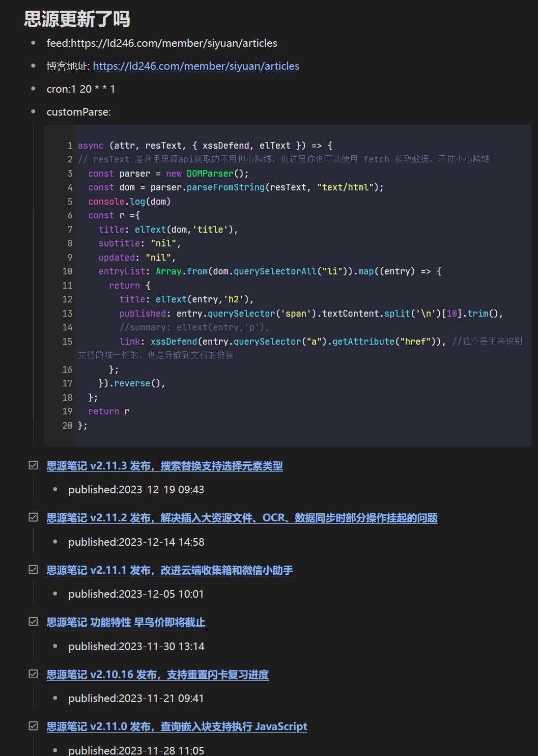The width and height of the screenshot is (538, 756).
Task: Click commented code line //summary: elText(entry,'p')
Action: [x=194, y=327]
